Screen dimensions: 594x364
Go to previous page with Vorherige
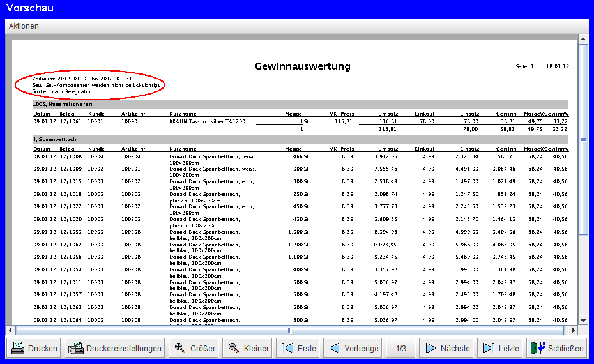(353, 349)
